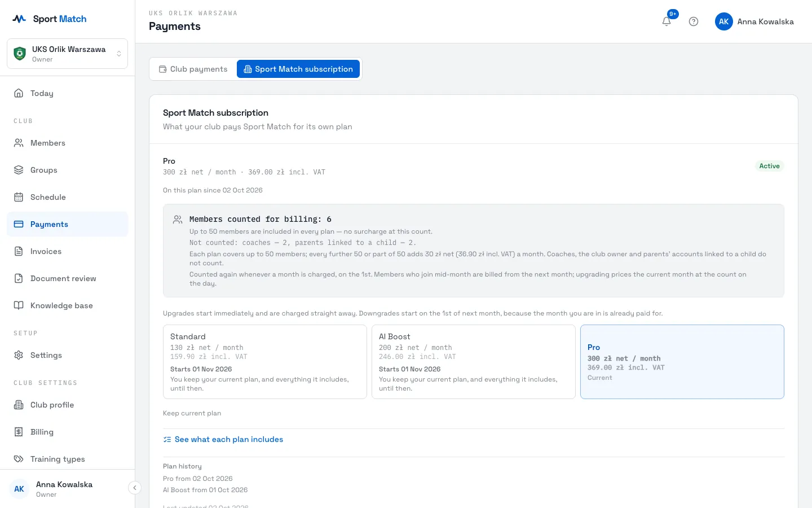Open the help question-mark icon
Image resolution: width=812 pixels, height=508 pixels.
694,21
